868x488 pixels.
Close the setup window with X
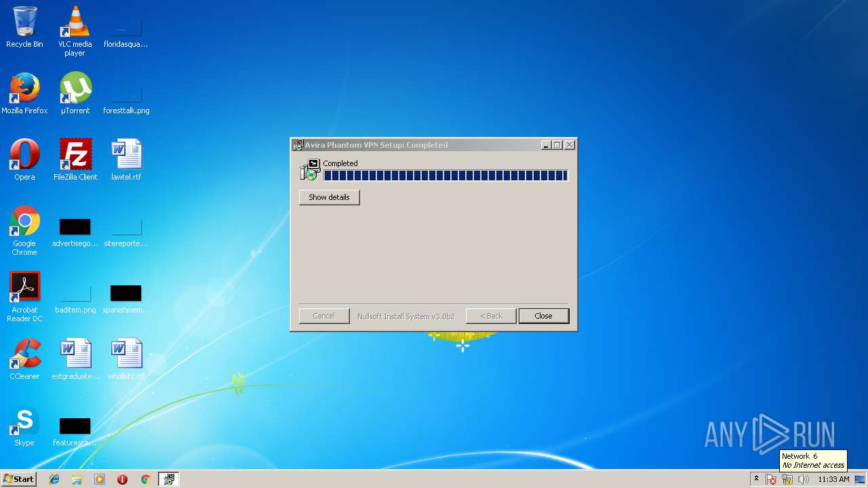point(570,145)
